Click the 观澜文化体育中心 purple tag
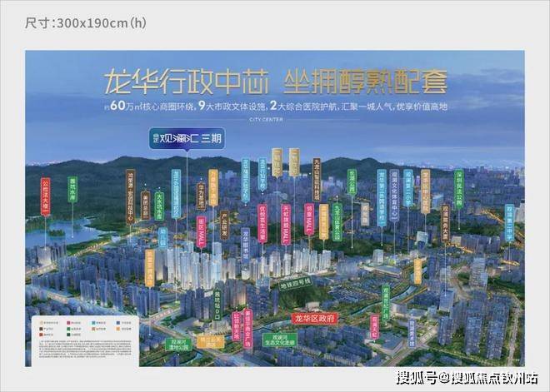 tap(394, 195)
